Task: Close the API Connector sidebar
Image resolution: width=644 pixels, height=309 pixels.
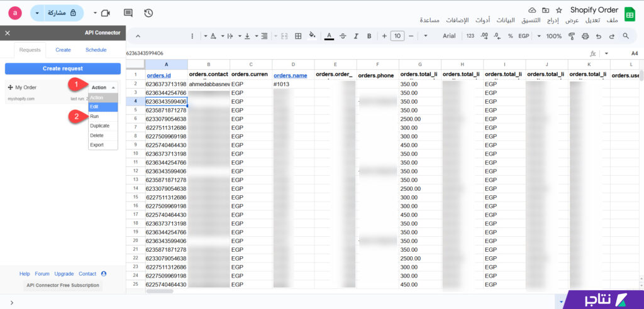Action: point(8,33)
